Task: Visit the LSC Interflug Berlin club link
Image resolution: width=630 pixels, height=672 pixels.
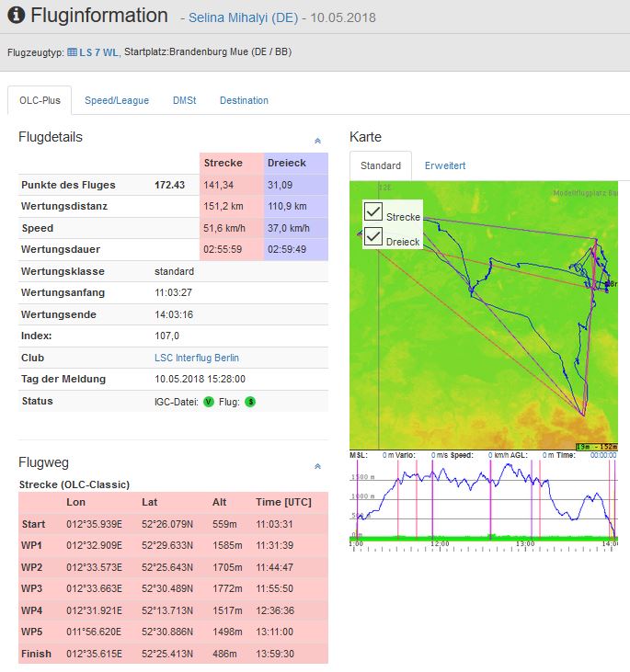Action: tap(196, 358)
